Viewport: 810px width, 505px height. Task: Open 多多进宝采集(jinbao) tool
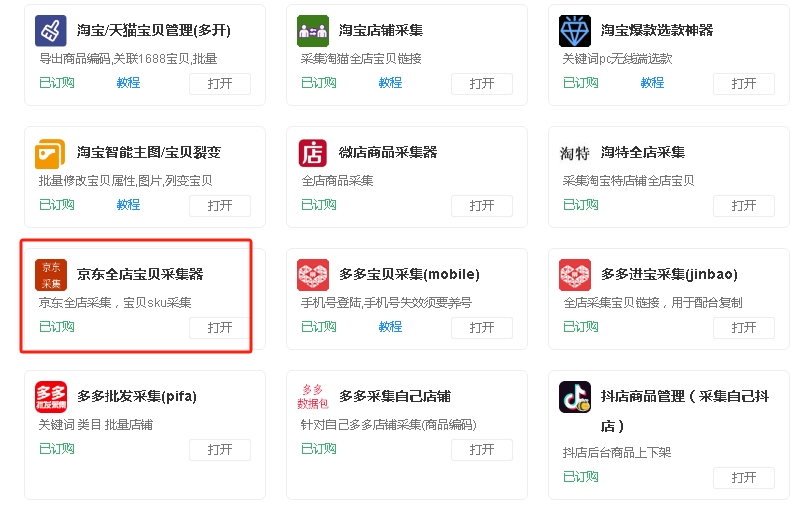click(744, 328)
